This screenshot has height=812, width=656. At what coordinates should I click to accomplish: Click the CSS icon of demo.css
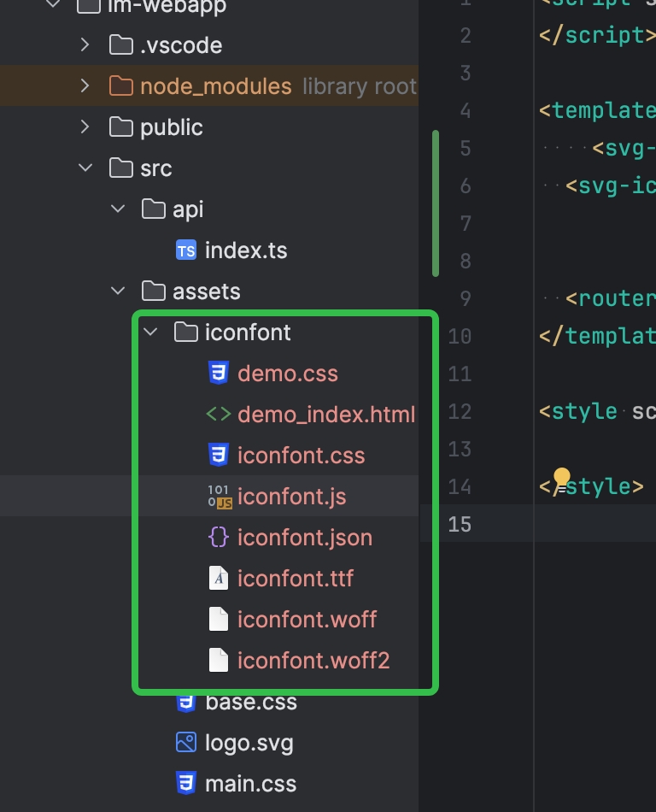pos(219,373)
